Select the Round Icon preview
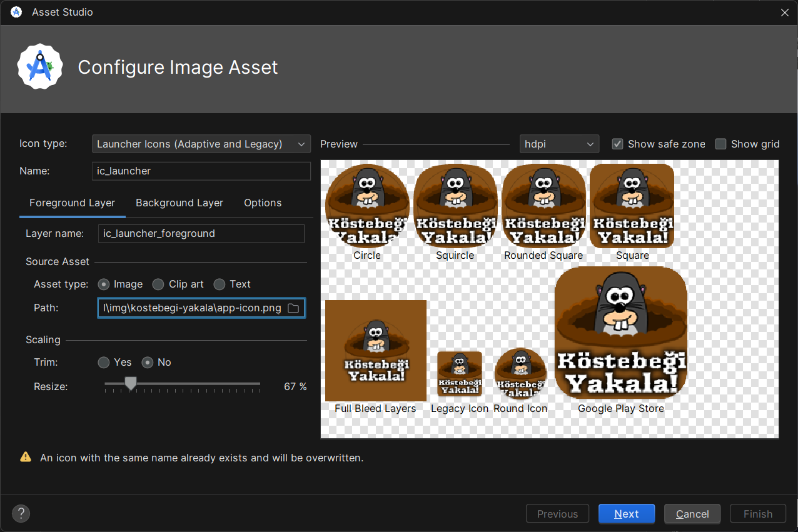Screen dimensions: 798x532 (x=520, y=373)
